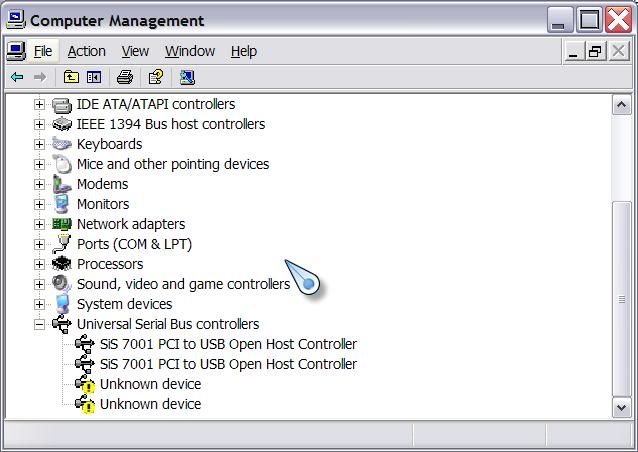Open the Action menu

click(x=87, y=51)
